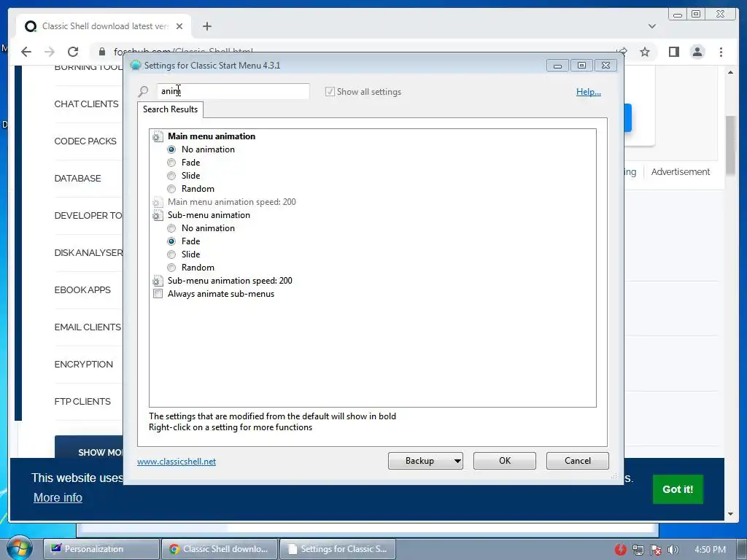This screenshot has width=747, height=560.
Task: Open FTP CLIENTS category on webpage
Action: click(82, 401)
